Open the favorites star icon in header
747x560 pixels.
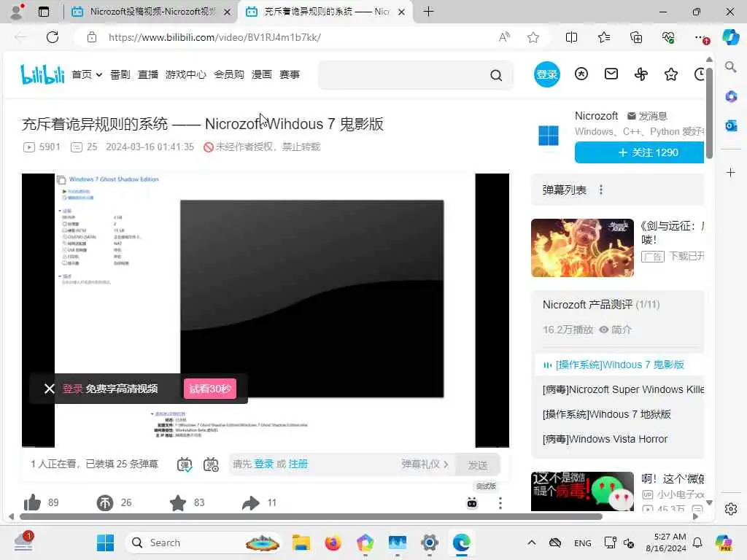pos(671,74)
